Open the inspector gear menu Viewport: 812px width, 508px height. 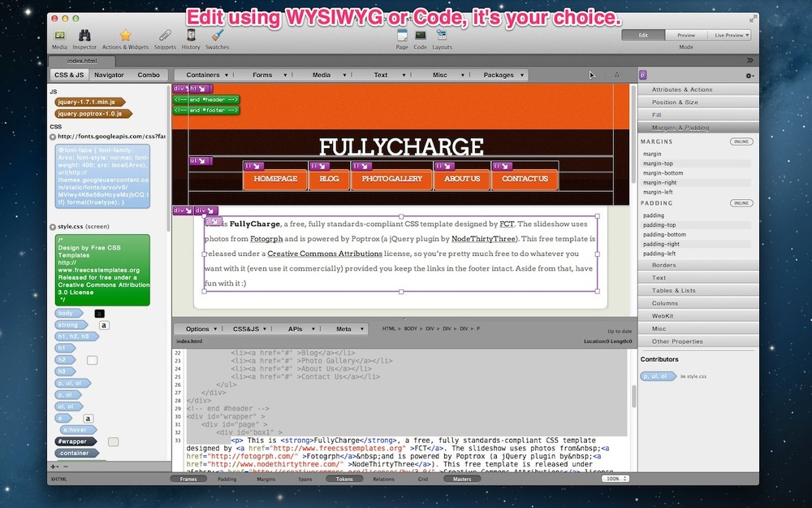tap(749, 76)
